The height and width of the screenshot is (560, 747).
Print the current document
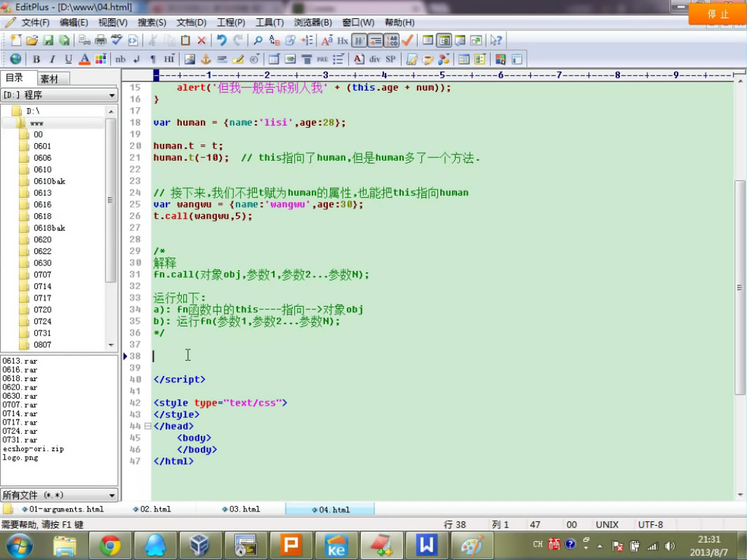[x=100, y=41]
